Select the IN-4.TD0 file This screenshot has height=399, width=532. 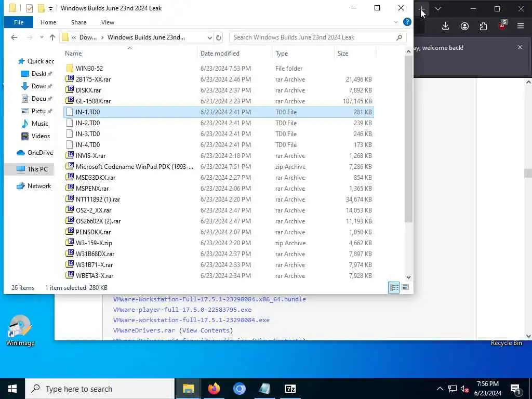[x=87, y=144]
